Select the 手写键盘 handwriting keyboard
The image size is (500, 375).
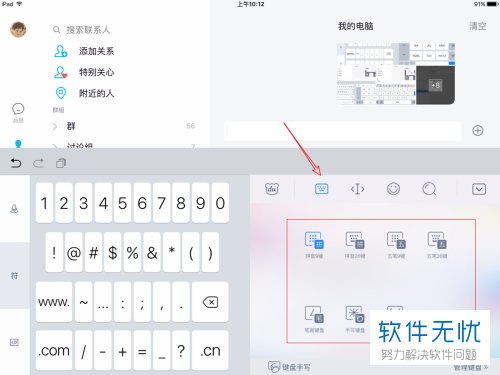355,319
